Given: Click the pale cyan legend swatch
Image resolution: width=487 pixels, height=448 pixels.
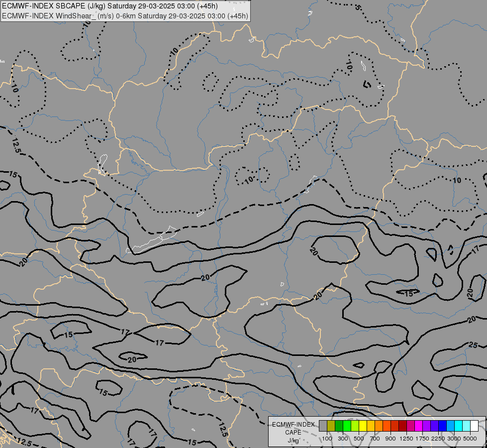Looking at the screenshot, I should (x=466, y=426).
